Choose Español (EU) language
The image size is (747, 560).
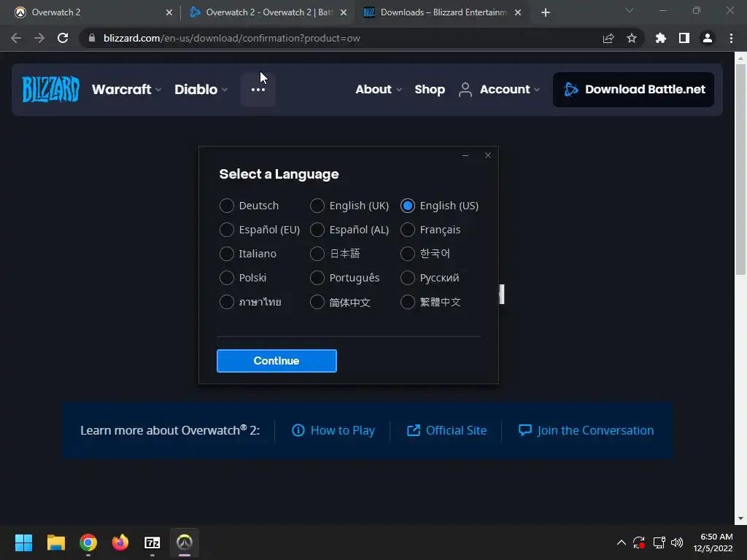[227, 230]
